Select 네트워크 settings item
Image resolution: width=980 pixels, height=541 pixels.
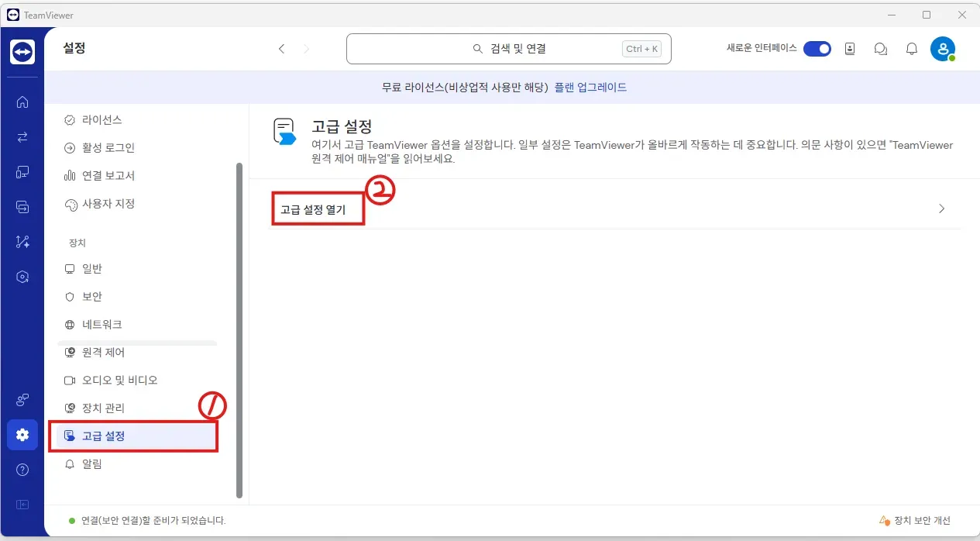tap(101, 325)
